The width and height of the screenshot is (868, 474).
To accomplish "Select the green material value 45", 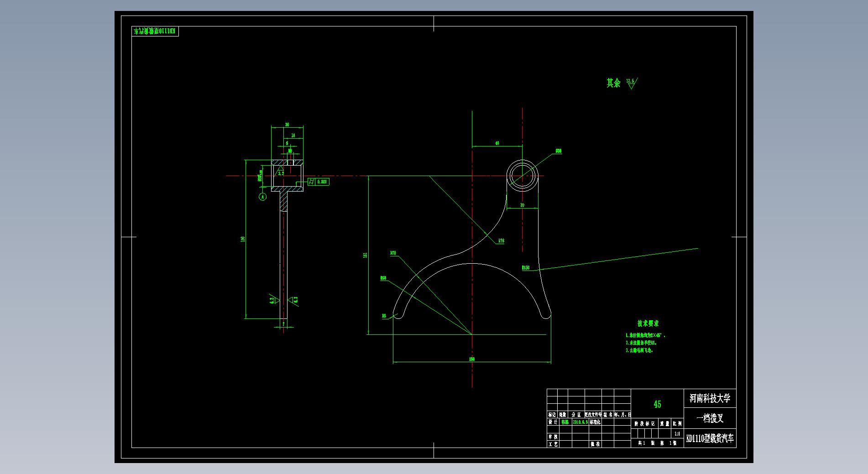I will tap(657, 404).
